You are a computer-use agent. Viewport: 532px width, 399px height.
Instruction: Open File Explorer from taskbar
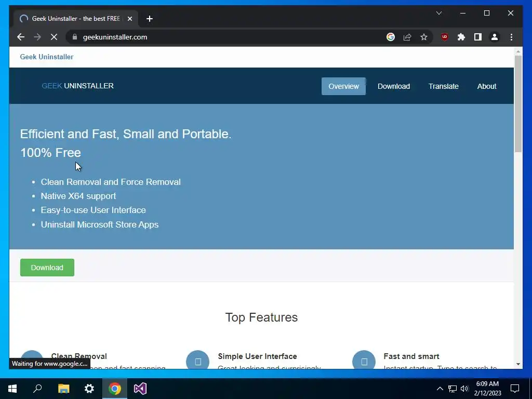63,389
